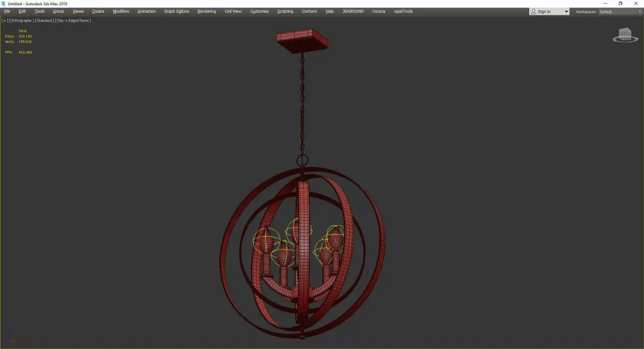Open the Views menu
Image resolution: width=644 pixels, height=349 pixels.
(x=78, y=11)
